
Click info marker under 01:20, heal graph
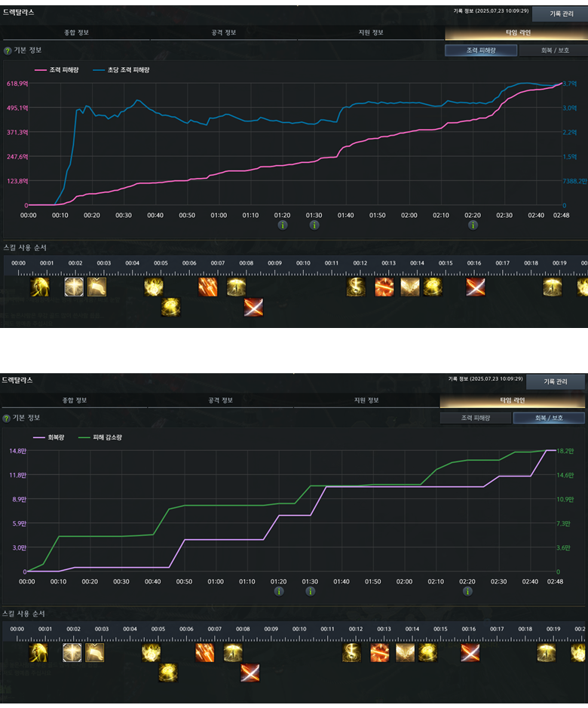(279, 591)
